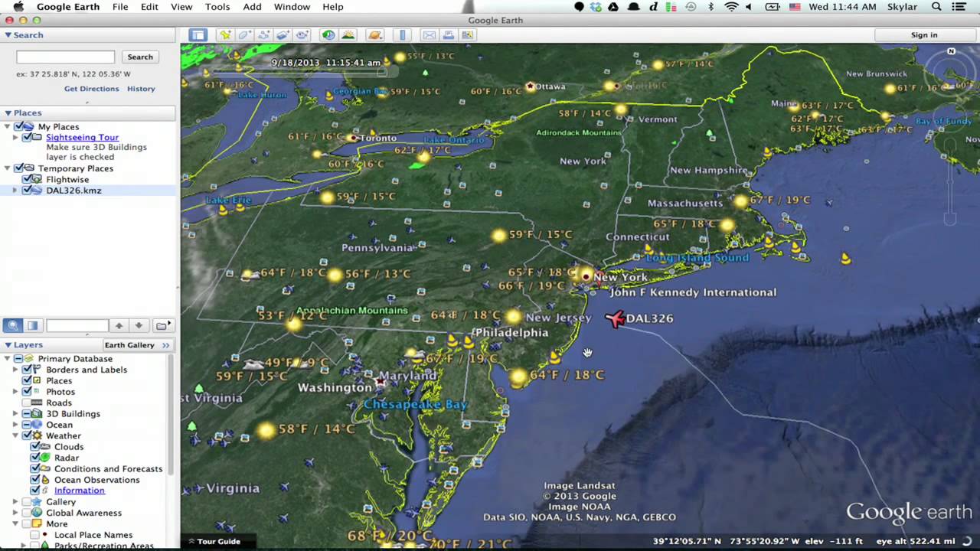Expand the Gallery layer node

(x=15, y=502)
